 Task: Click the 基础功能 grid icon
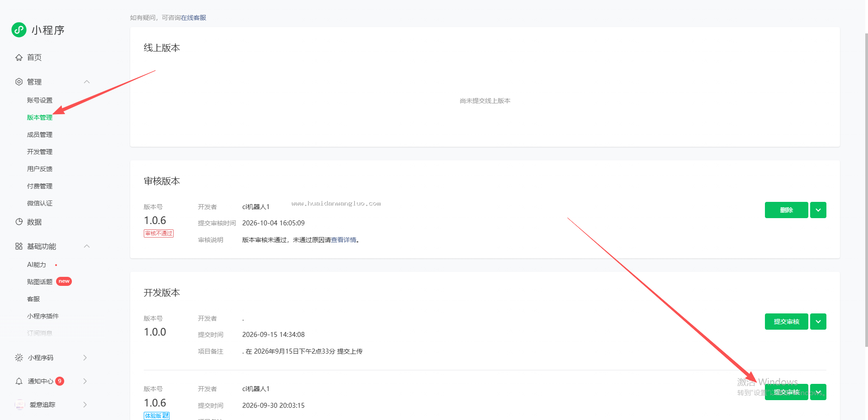[19, 246]
